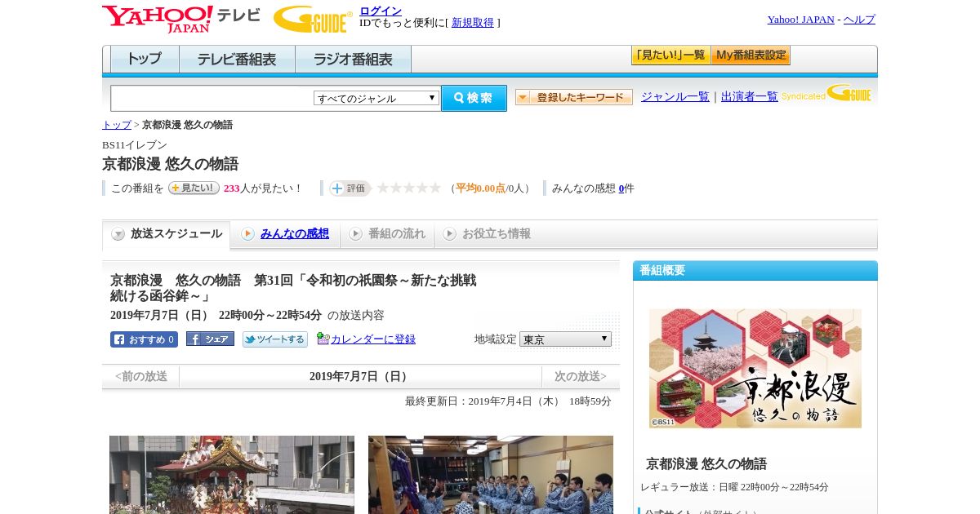This screenshot has height=514, width=980.
Task: Click the 見たい! plus button
Action: point(194,188)
